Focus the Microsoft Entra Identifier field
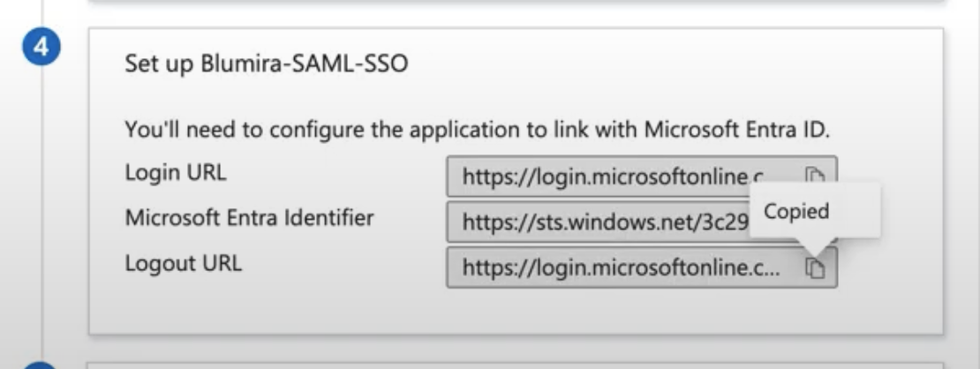The image size is (980, 369). point(641,222)
